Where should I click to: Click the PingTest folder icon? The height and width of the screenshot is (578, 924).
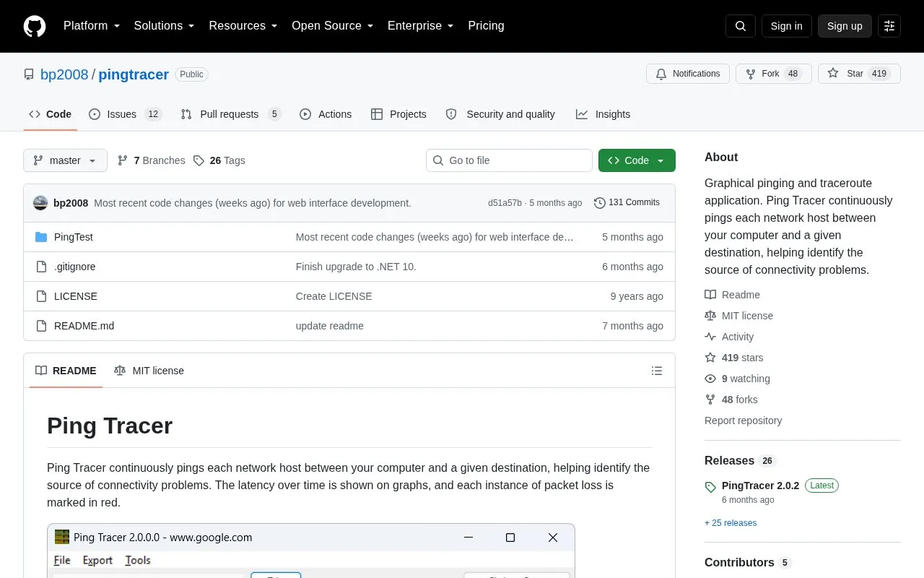point(41,237)
